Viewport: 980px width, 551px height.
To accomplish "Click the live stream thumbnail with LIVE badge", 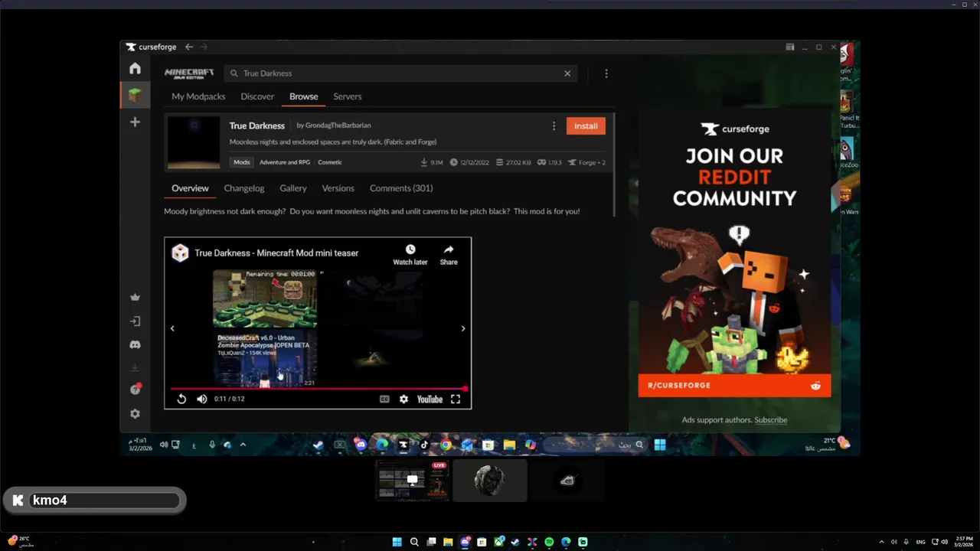I will tap(412, 480).
